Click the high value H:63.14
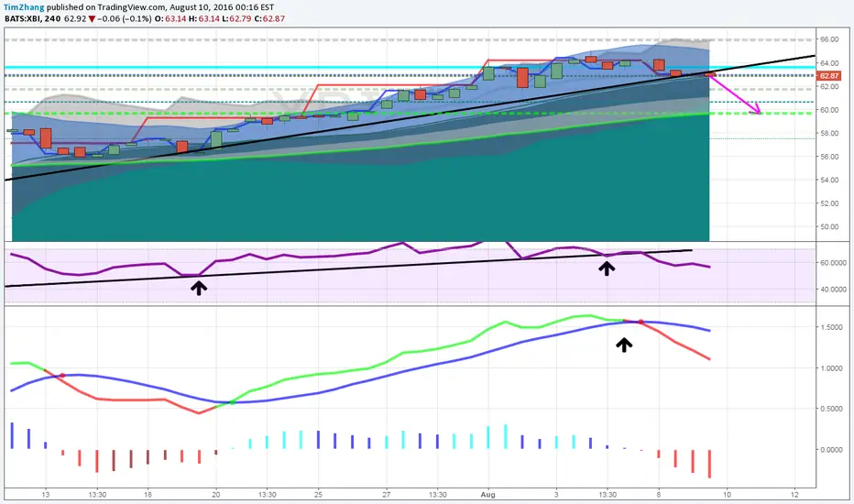The width and height of the screenshot is (854, 504). pos(204,18)
